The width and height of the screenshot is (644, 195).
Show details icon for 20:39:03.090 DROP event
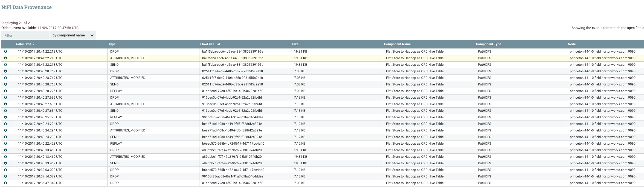(5, 170)
